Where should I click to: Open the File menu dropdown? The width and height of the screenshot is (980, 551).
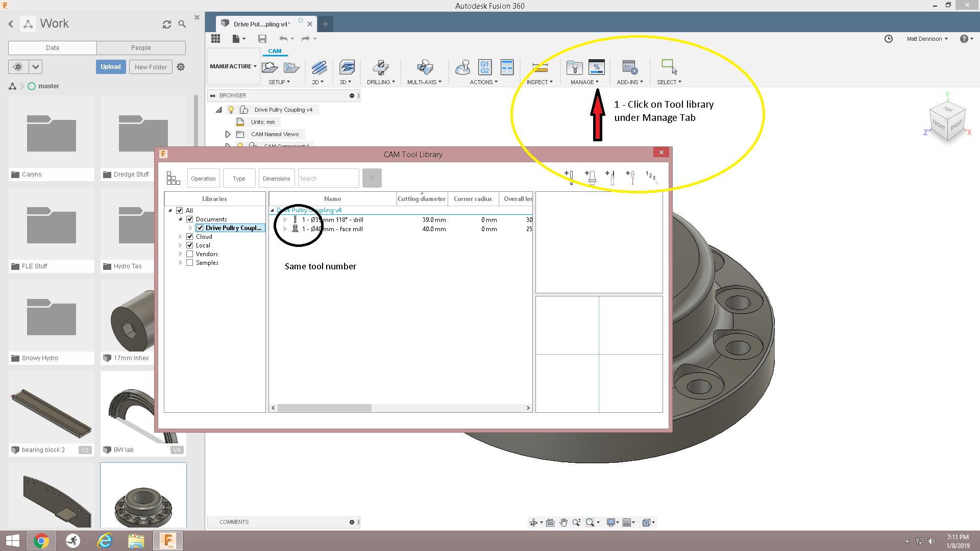pos(238,39)
